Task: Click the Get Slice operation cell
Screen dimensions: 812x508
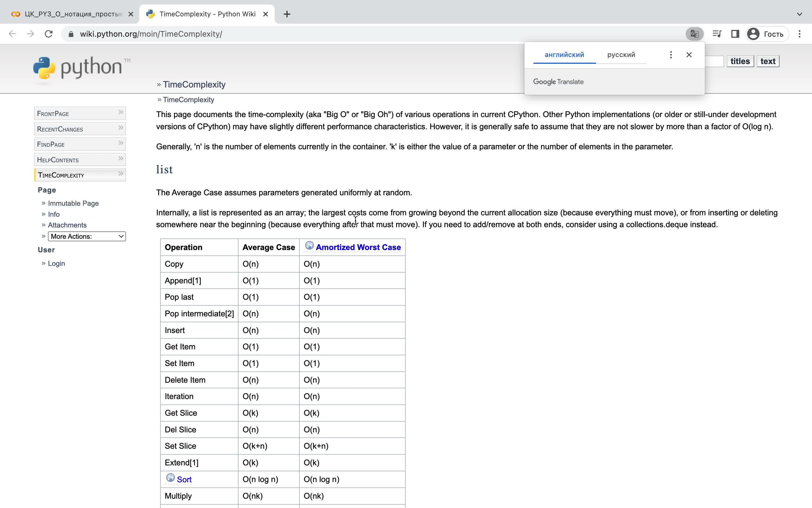Action: 199,413
